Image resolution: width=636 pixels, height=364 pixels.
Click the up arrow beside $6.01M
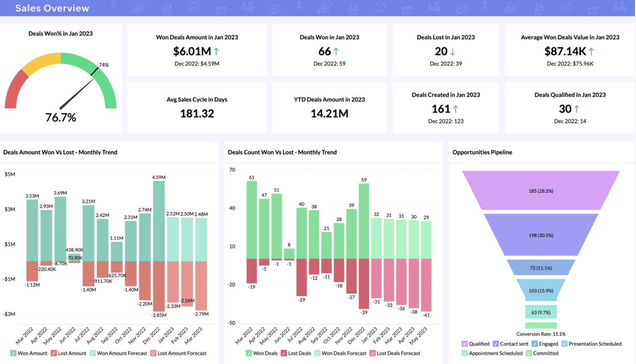(216, 51)
